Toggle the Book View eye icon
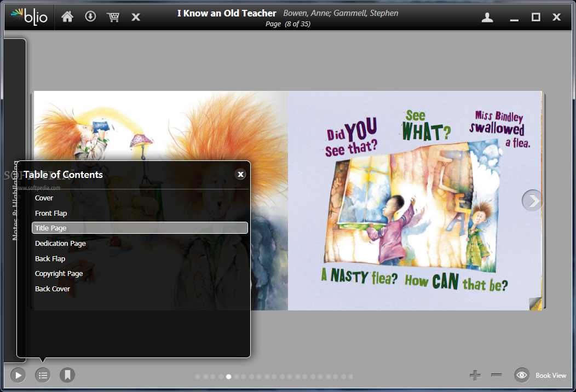 pos(522,375)
